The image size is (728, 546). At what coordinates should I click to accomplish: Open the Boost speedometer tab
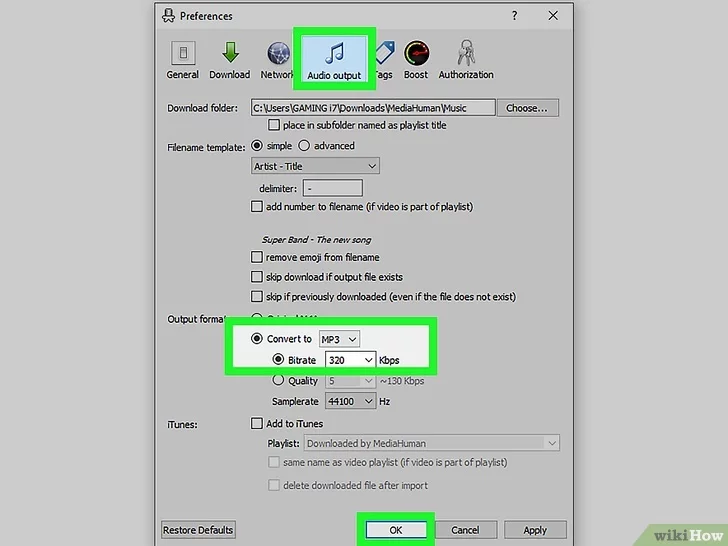click(x=416, y=60)
